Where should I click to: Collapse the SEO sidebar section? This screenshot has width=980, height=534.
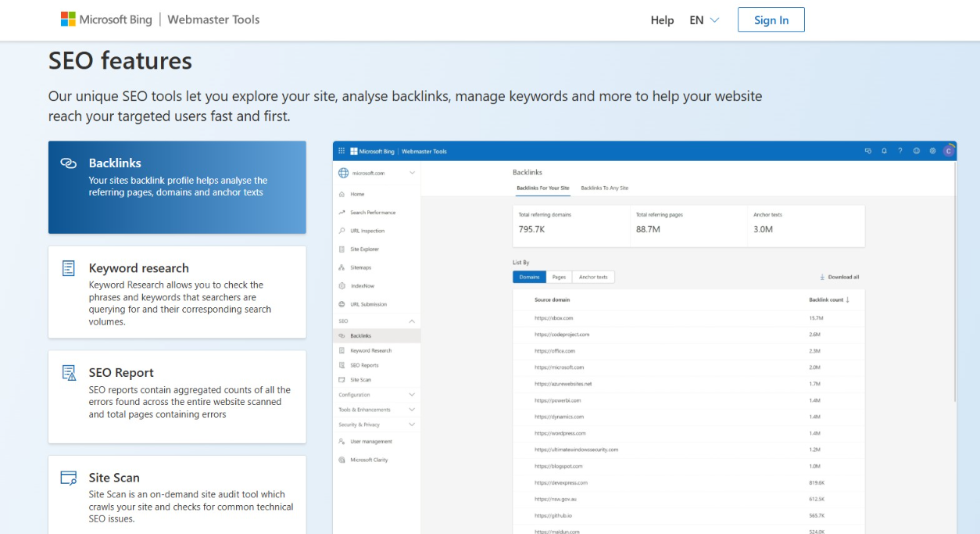click(x=412, y=321)
